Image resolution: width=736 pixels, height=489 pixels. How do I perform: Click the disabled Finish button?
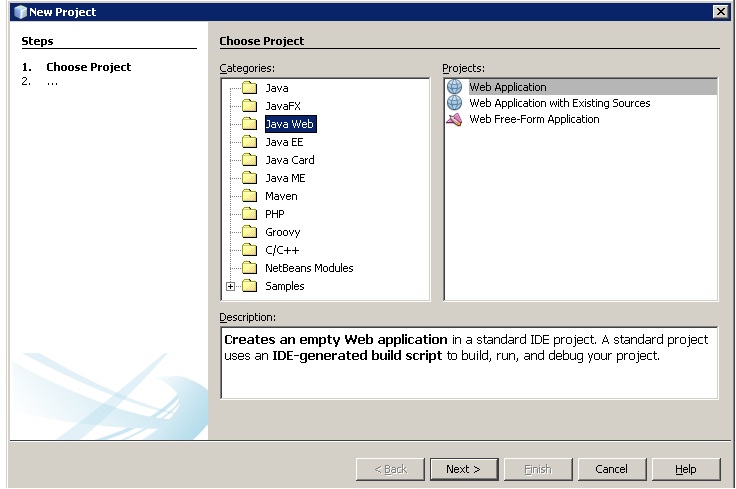click(x=538, y=469)
